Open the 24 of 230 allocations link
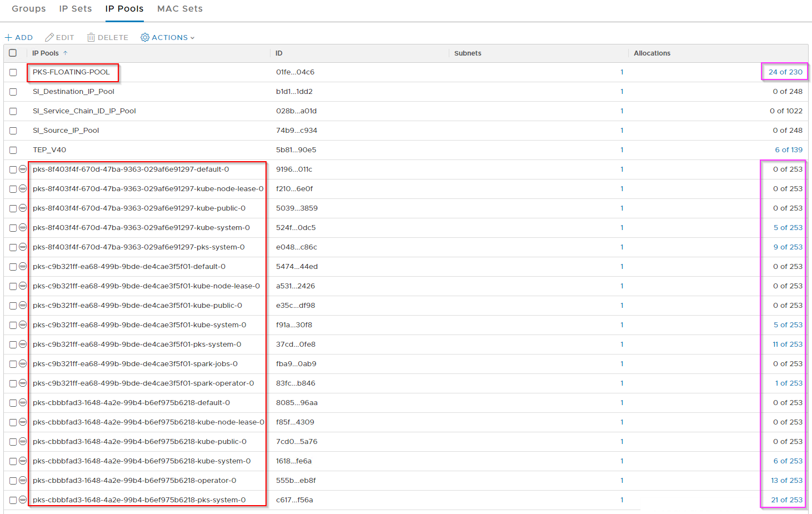 point(785,72)
